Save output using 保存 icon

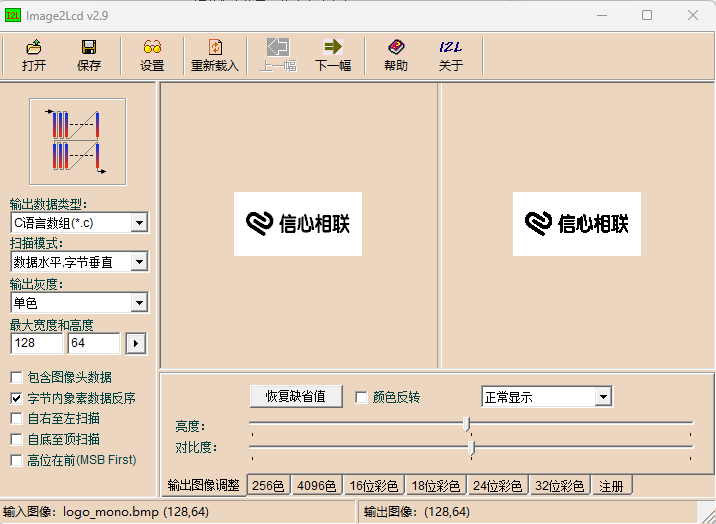click(89, 56)
